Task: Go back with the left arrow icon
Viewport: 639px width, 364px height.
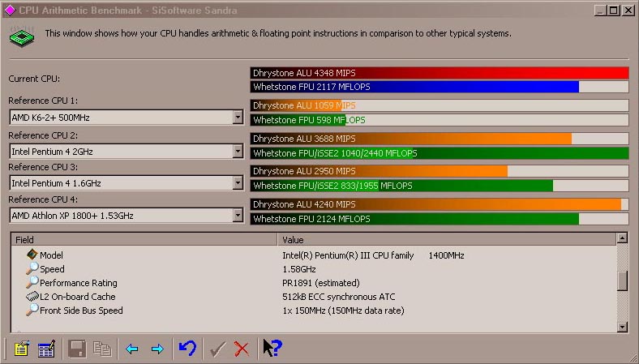Action: (132, 349)
